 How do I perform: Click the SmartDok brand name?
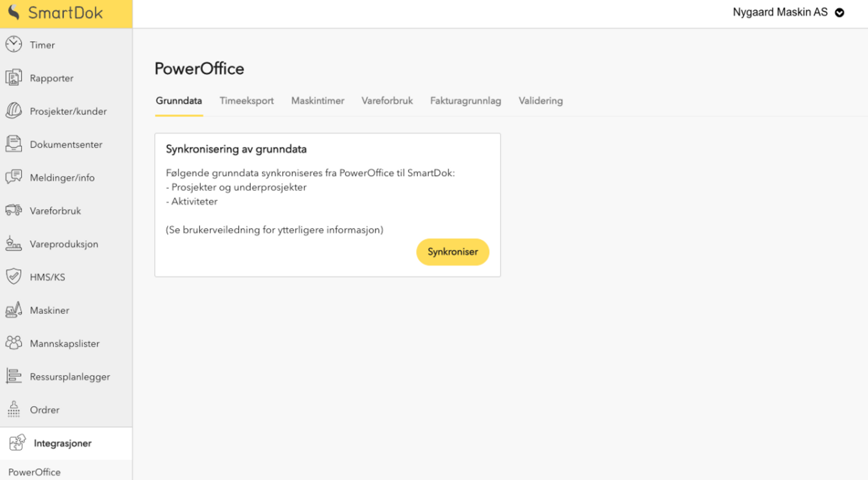pos(66,13)
